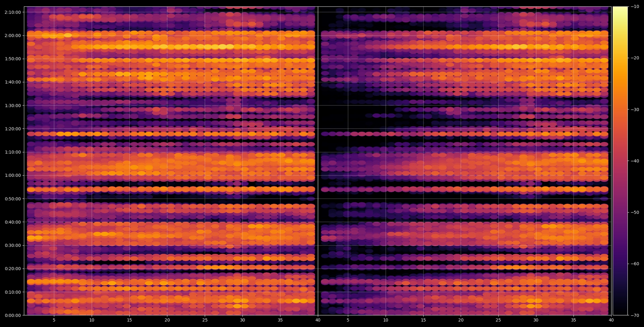Click x-axis label 30 of the right plot
This screenshot has height=327, width=644.
[536, 320]
